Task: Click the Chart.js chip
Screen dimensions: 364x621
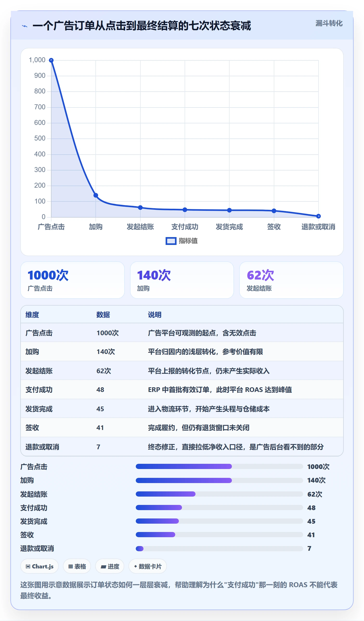Action: click(40, 566)
